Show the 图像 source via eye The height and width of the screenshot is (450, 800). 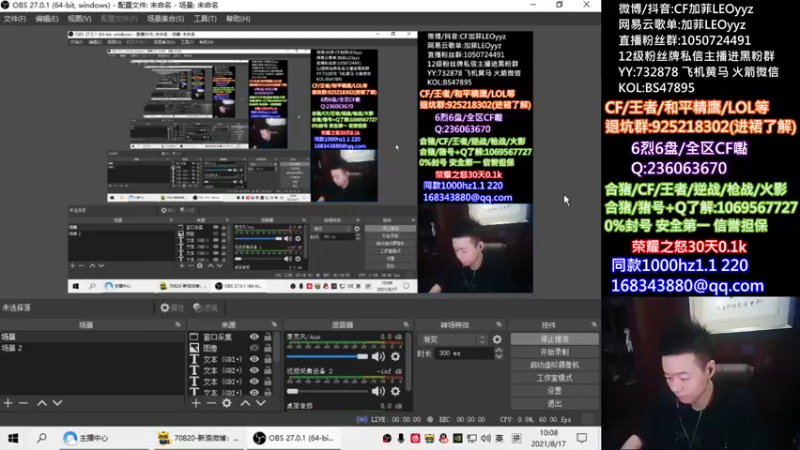254,348
